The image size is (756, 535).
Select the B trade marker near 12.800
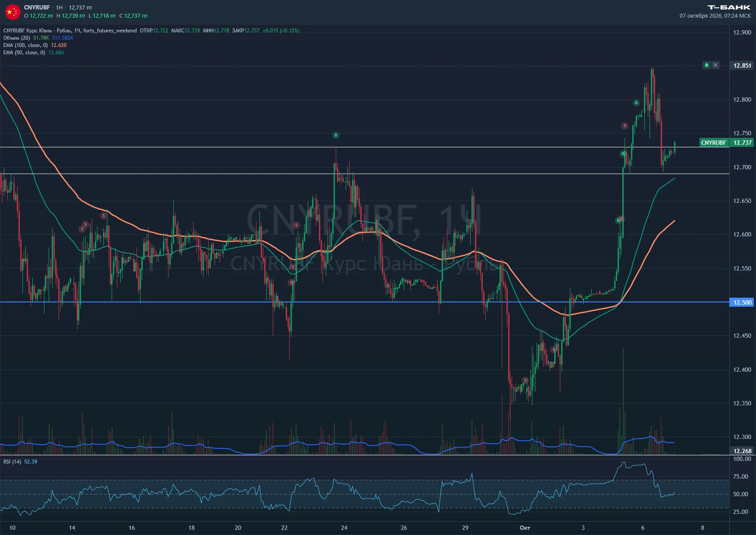[x=636, y=103]
